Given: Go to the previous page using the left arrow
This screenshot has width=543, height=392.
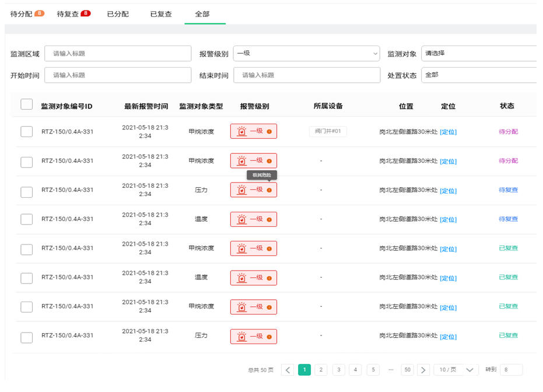Looking at the screenshot, I should click(288, 370).
